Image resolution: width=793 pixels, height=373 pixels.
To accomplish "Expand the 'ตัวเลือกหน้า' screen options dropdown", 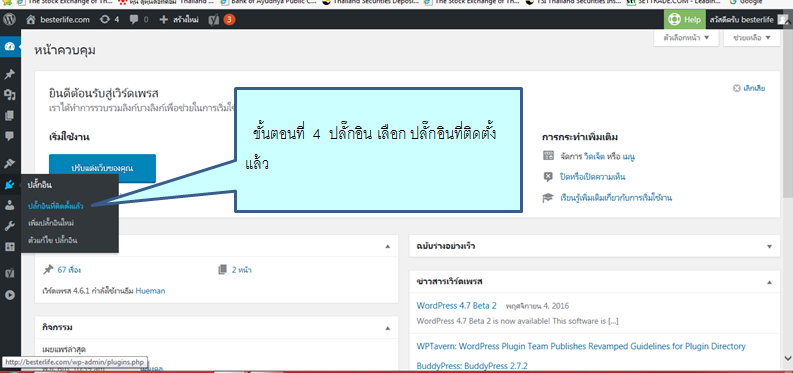I will [686, 38].
